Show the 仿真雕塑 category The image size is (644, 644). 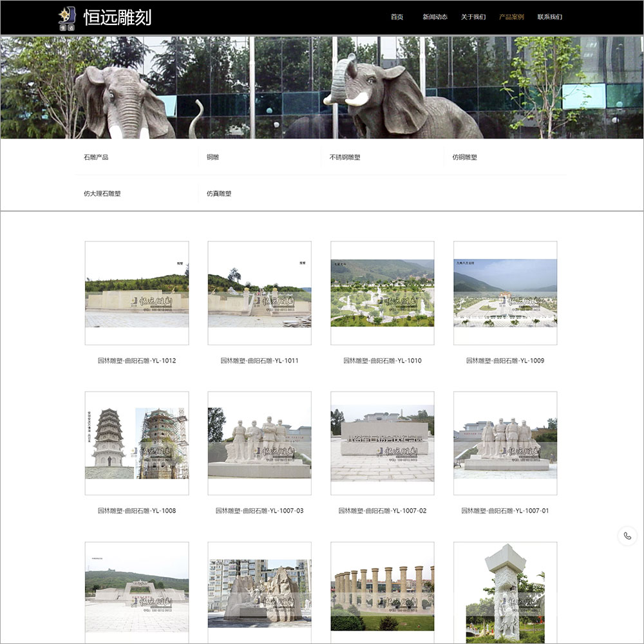tap(219, 194)
